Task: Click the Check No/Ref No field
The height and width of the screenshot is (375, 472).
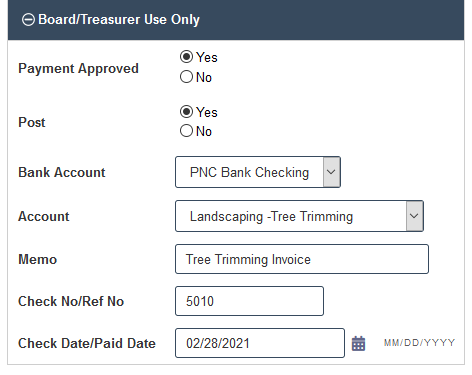Action: tap(249, 301)
